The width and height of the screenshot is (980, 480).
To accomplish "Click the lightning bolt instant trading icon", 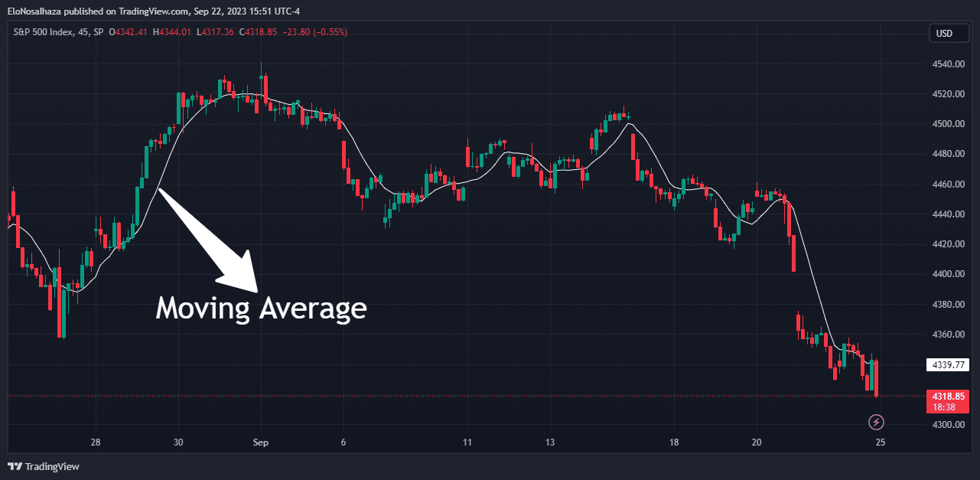I will [876, 422].
